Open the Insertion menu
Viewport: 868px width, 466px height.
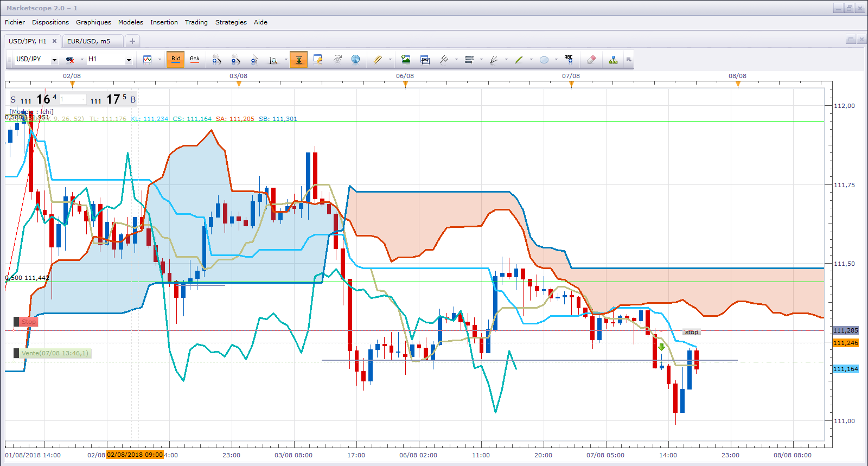164,22
